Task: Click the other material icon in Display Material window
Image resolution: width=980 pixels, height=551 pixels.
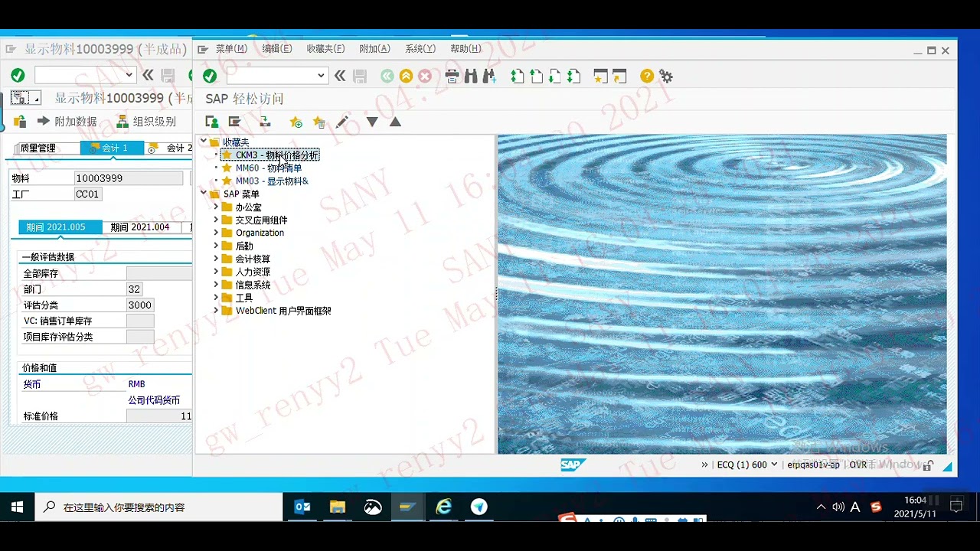Action: (20, 121)
